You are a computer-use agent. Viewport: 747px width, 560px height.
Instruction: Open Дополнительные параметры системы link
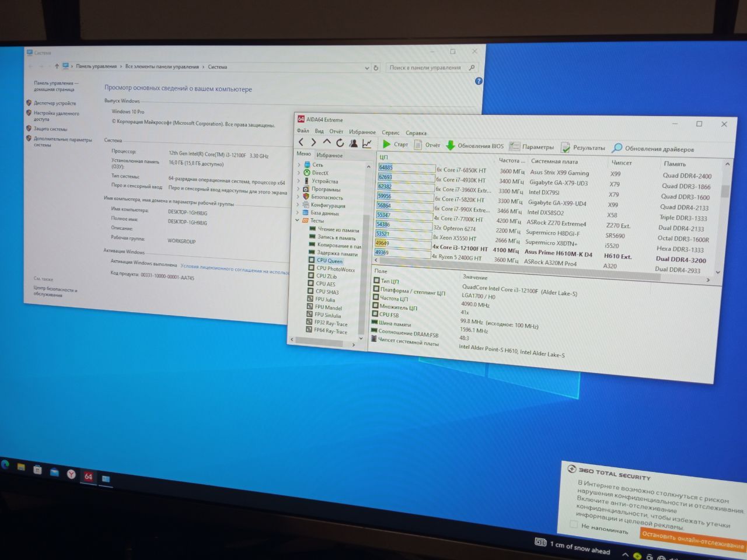tap(62, 142)
